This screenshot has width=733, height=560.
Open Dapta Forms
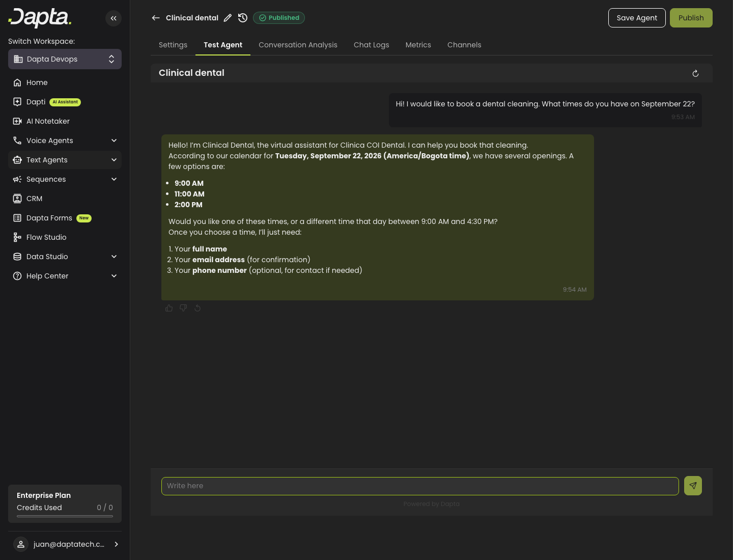tap(65, 218)
